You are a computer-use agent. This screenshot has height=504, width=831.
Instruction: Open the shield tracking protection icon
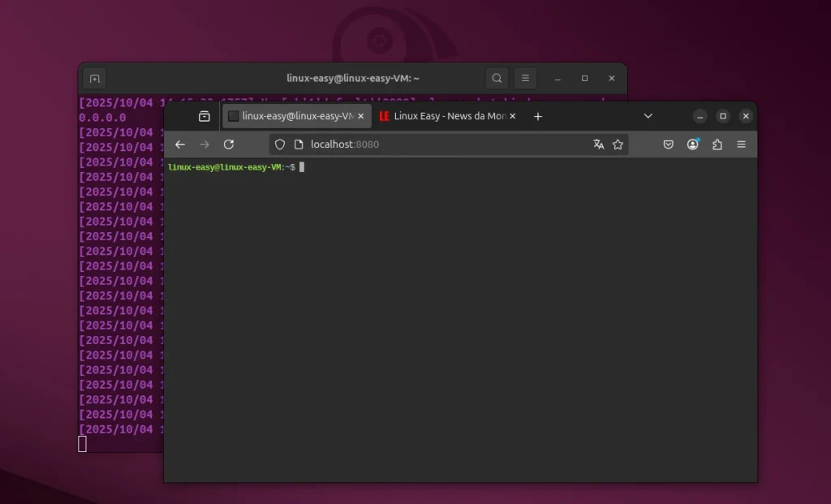(x=280, y=144)
